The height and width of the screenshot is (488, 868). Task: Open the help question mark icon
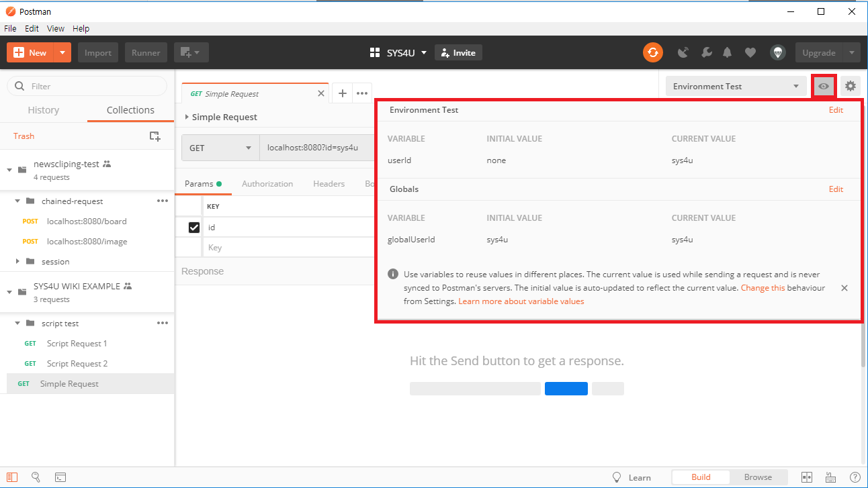pyautogui.click(x=855, y=477)
